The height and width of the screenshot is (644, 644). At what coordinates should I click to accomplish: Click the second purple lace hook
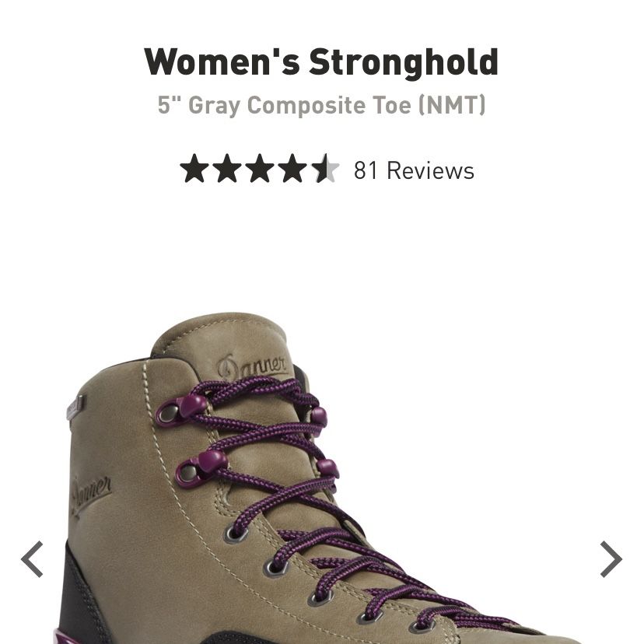coord(201,467)
